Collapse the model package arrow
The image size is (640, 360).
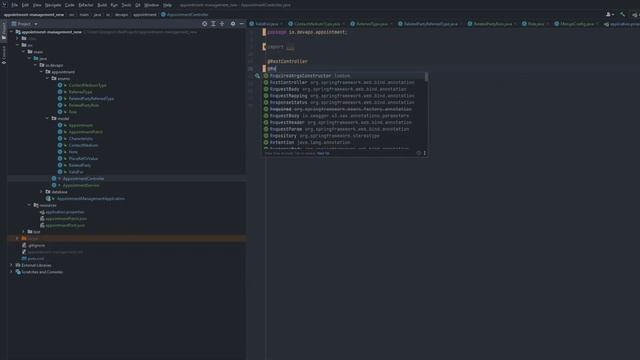pyautogui.click(x=47, y=118)
